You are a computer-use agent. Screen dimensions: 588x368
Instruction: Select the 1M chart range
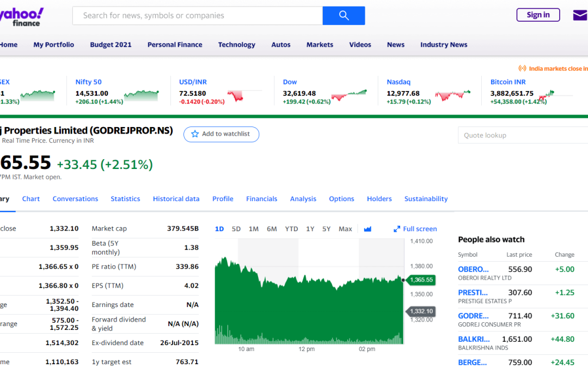[x=254, y=228]
